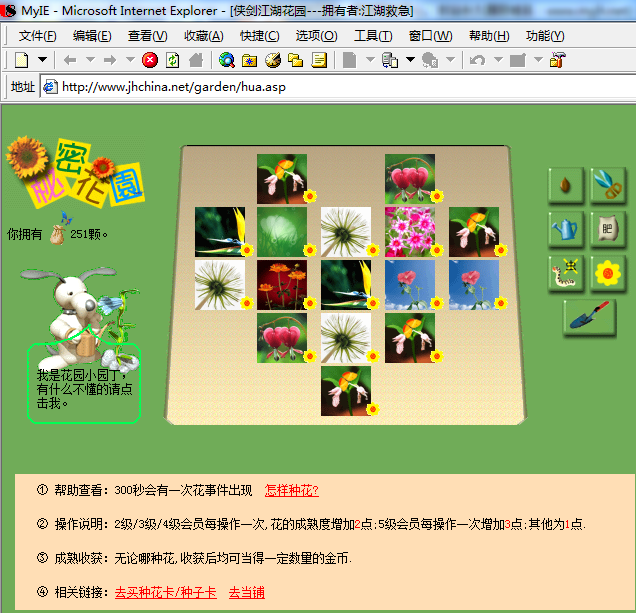
Task: Expand the dropdown beside the grey rectangle icon
Action: (x=538, y=60)
